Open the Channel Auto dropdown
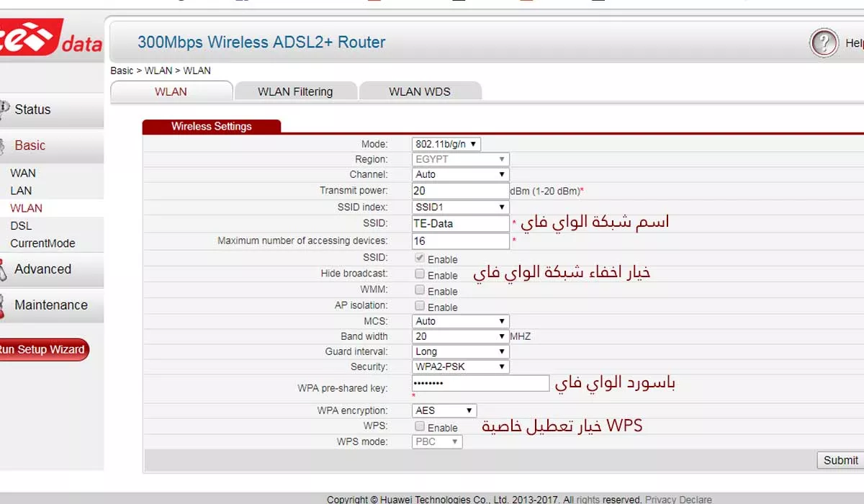The height and width of the screenshot is (504, 864). (461, 174)
